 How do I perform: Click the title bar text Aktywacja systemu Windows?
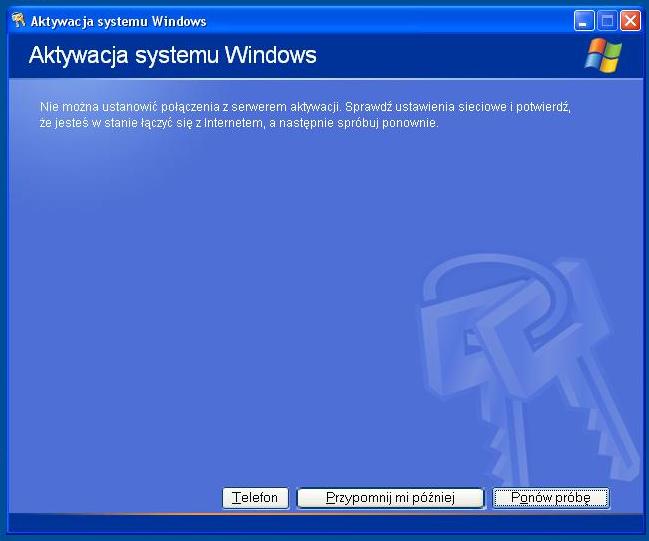tap(118, 21)
